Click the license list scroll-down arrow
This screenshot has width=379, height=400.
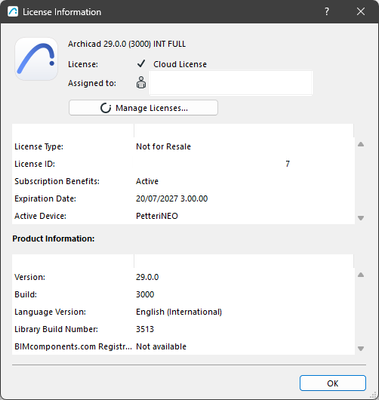coord(361,218)
